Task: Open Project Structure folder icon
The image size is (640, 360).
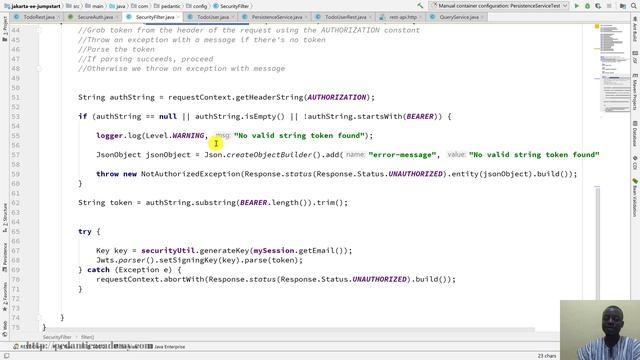Action: click(622, 6)
